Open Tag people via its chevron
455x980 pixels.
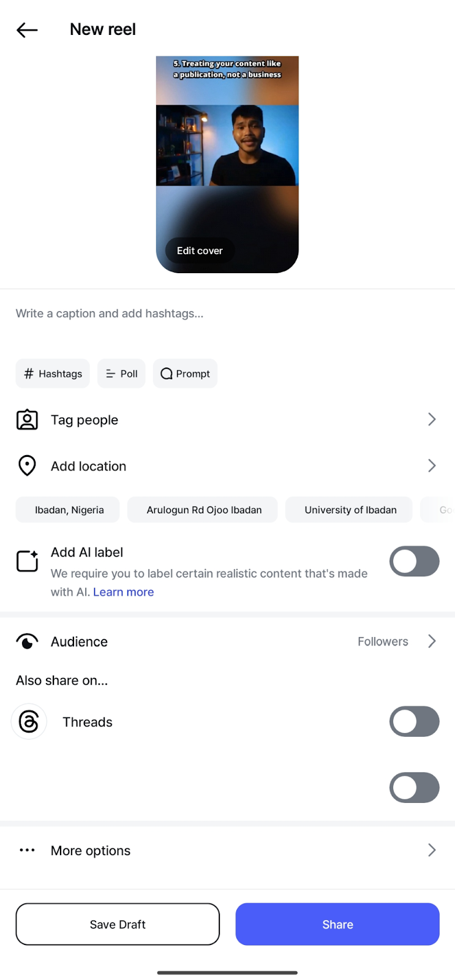coord(432,420)
